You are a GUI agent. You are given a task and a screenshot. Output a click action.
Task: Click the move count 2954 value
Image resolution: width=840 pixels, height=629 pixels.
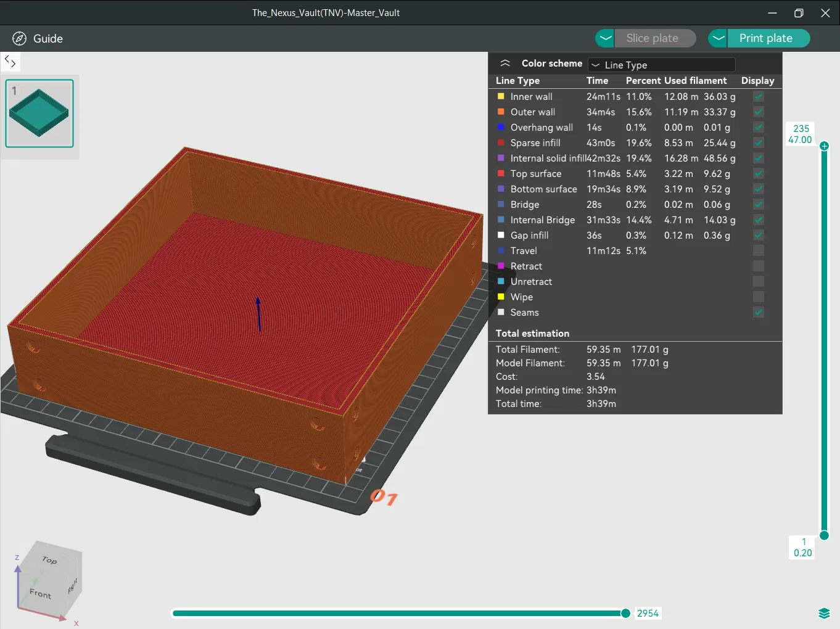click(648, 613)
